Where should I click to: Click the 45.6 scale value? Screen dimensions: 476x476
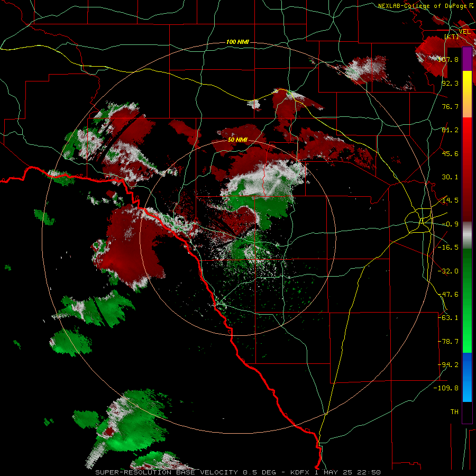click(x=450, y=153)
